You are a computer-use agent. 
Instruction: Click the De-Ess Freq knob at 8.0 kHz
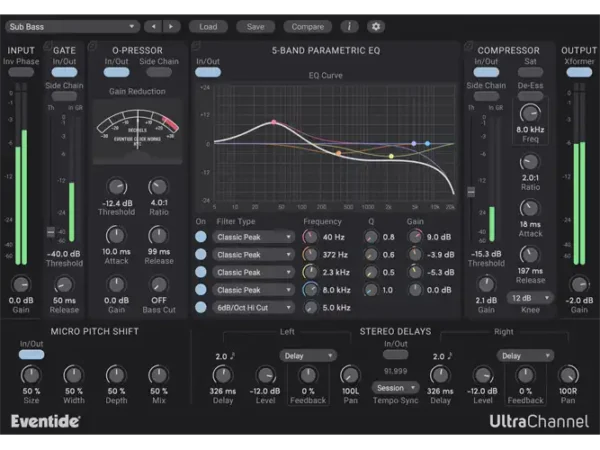[530, 113]
